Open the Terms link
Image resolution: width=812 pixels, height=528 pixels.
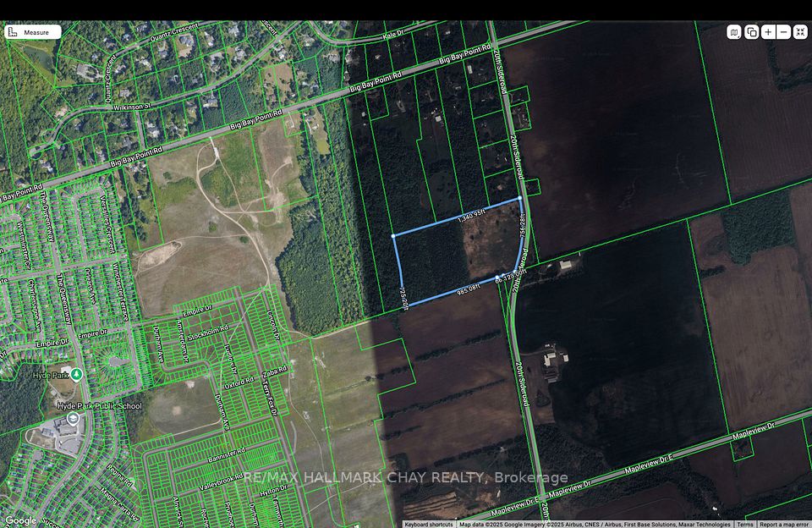[744, 525]
